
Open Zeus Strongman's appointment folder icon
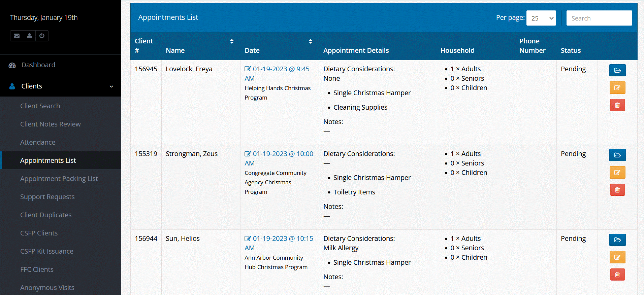click(617, 155)
